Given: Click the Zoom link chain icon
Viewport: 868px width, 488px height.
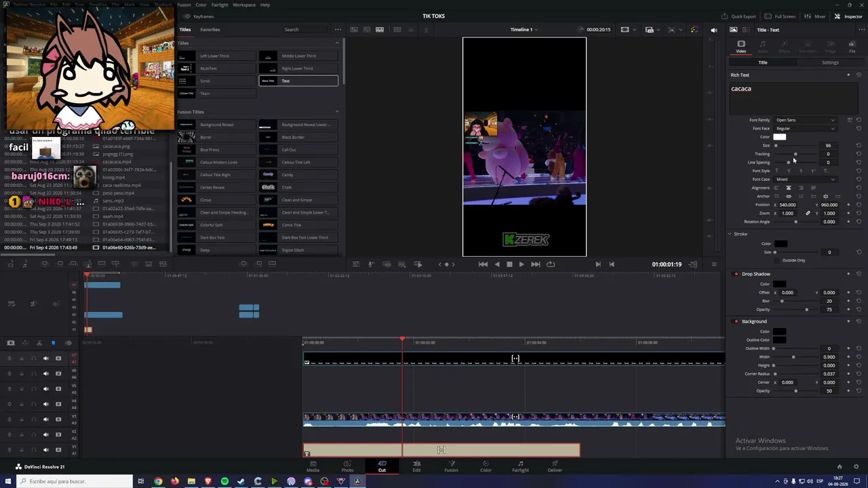Looking at the screenshot, I should coord(808,213).
